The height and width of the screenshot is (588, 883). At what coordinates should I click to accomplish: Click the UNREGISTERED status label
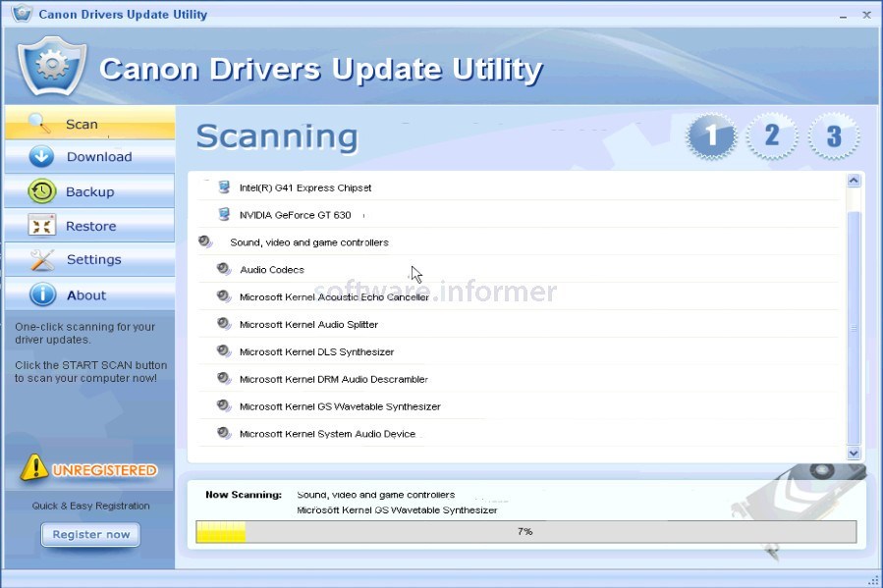pyautogui.click(x=105, y=470)
